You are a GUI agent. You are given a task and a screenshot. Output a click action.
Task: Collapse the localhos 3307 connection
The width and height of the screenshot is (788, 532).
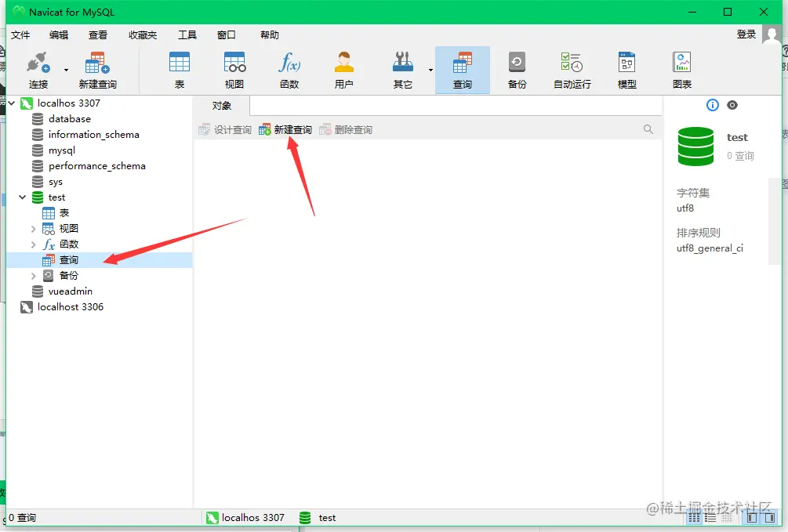coord(12,103)
